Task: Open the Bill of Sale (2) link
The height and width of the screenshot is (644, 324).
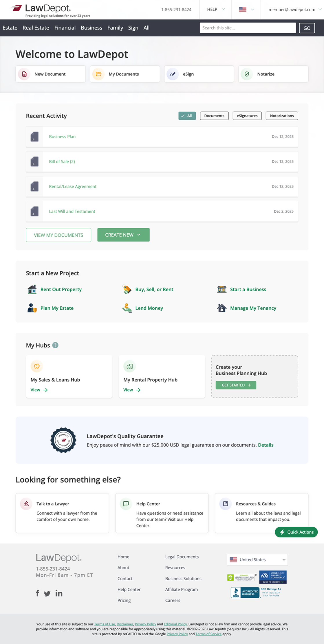Action: point(62,161)
